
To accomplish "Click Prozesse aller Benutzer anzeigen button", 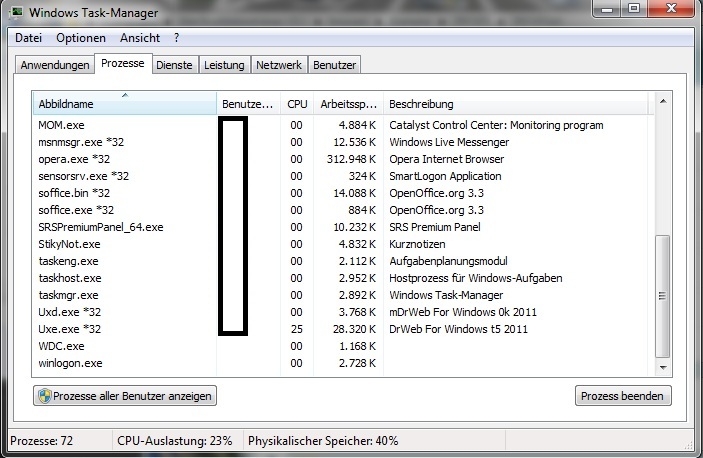I will pyautogui.click(x=125, y=396).
